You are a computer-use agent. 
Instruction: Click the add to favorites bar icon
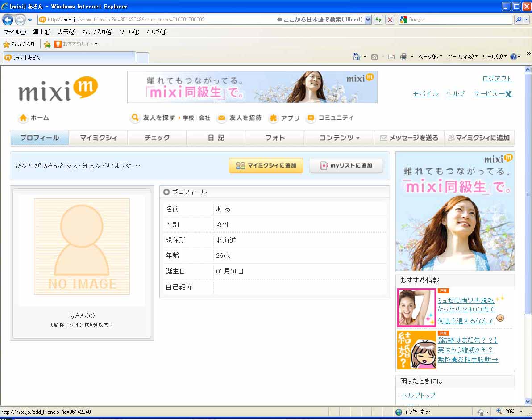[47, 44]
